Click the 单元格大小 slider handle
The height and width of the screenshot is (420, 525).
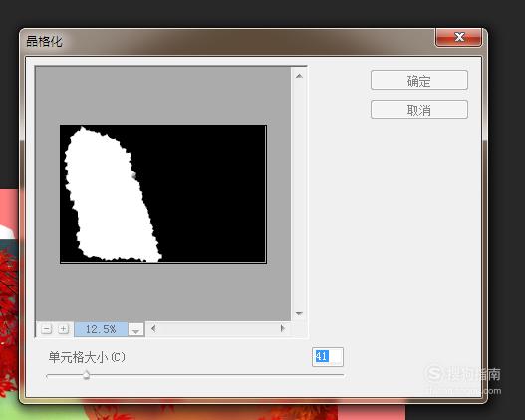86,375
